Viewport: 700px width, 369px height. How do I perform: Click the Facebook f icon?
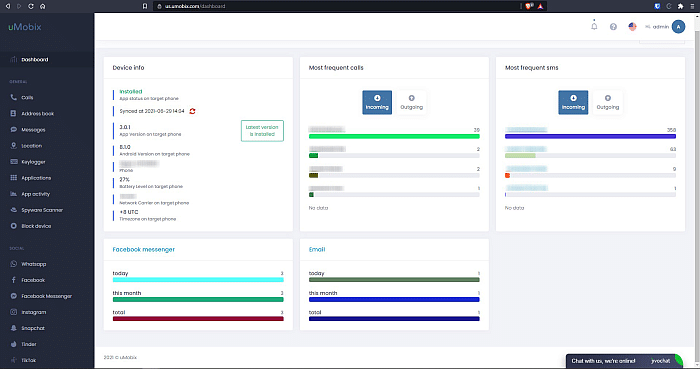pyautogui.click(x=13, y=280)
